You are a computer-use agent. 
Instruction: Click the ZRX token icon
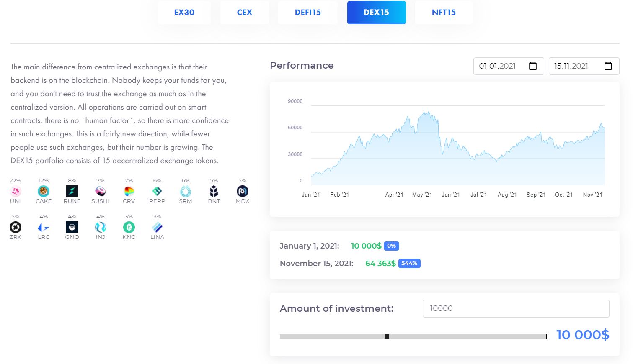click(16, 227)
